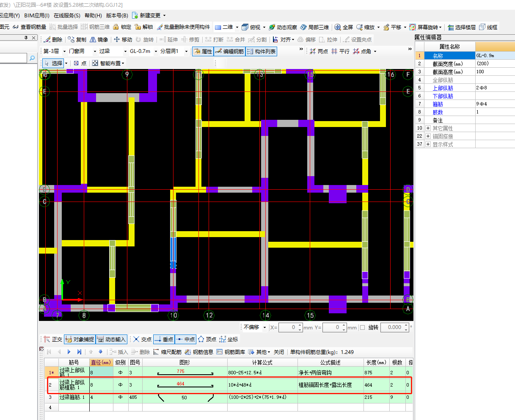Open the 过梁 component dropdown

pos(125,51)
